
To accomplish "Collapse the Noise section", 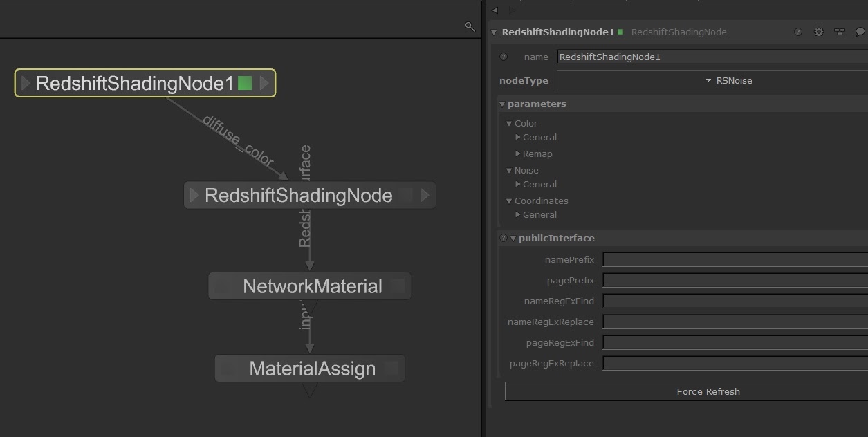I will pos(509,170).
